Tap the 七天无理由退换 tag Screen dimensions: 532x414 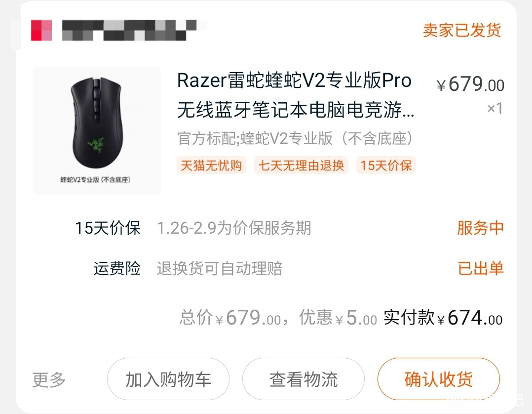point(301,166)
